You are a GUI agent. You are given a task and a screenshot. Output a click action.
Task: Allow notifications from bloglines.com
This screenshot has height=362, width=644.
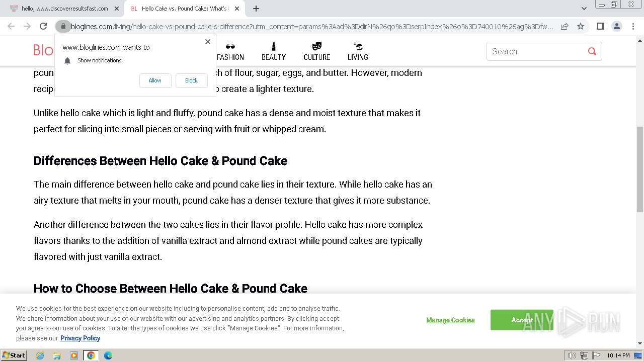(155, 80)
